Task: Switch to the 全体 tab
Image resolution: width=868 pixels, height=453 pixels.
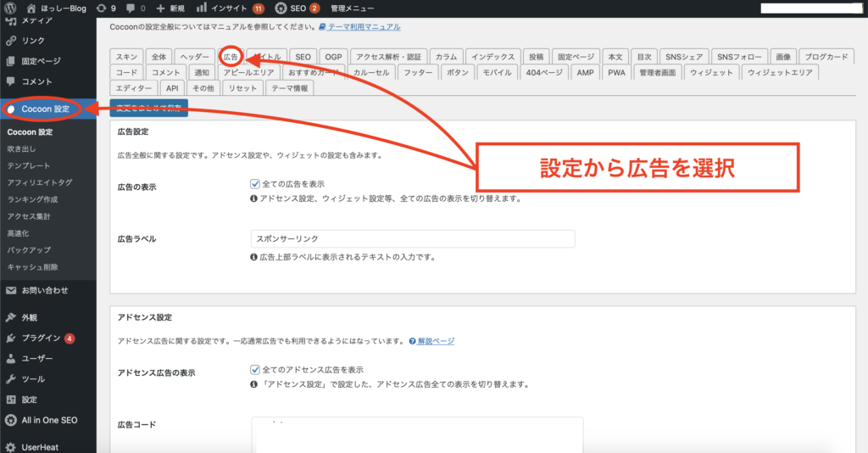Action: pyautogui.click(x=159, y=57)
